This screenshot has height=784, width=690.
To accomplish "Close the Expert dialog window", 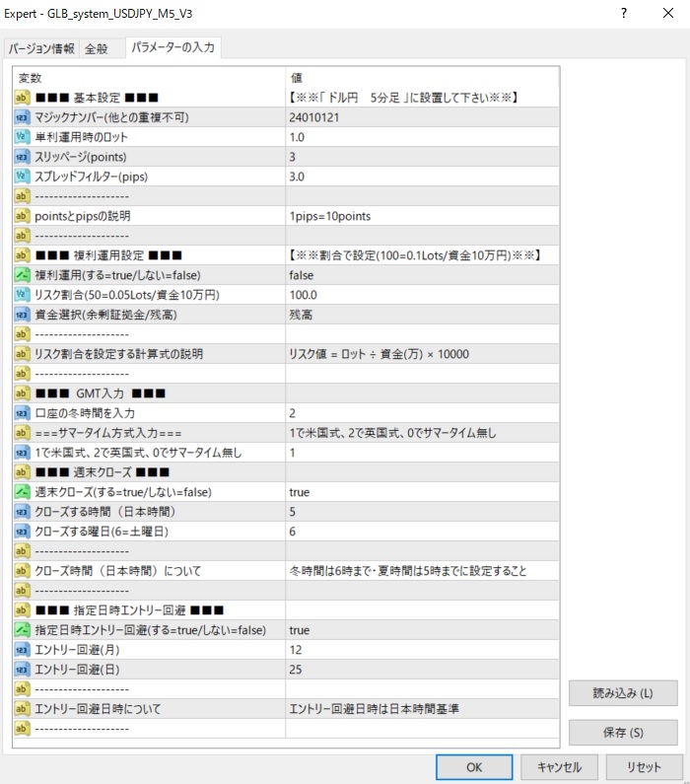I will pos(668,13).
